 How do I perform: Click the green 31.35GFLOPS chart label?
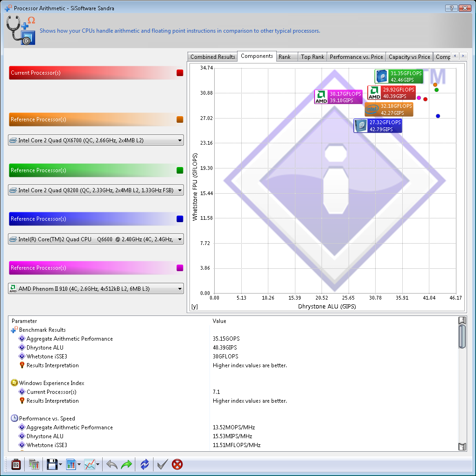point(399,77)
